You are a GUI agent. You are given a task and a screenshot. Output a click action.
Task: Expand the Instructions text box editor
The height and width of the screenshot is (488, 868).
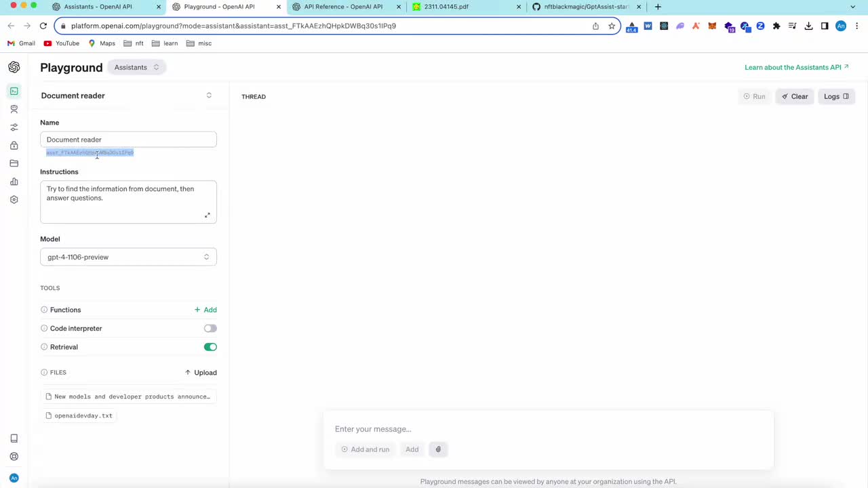[208, 216]
